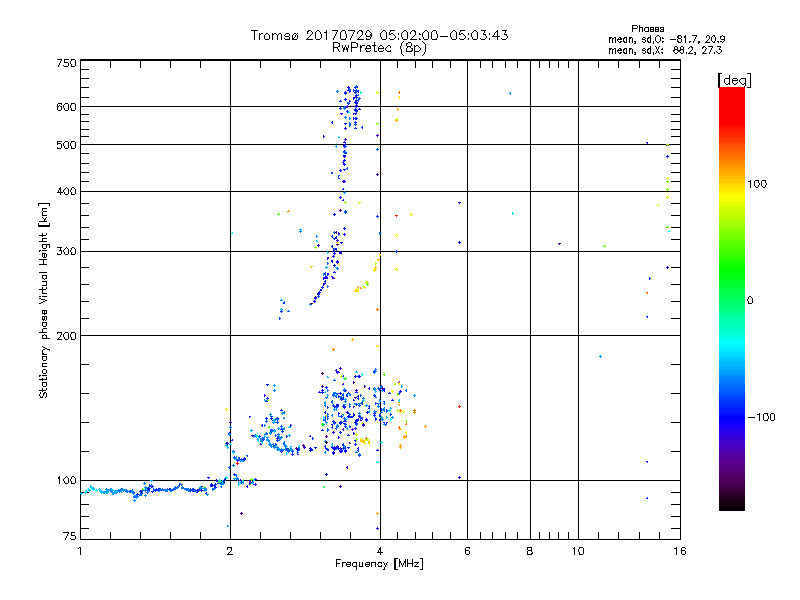Click the x-axis label 16
This screenshot has width=800, height=600.
(680, 551)
